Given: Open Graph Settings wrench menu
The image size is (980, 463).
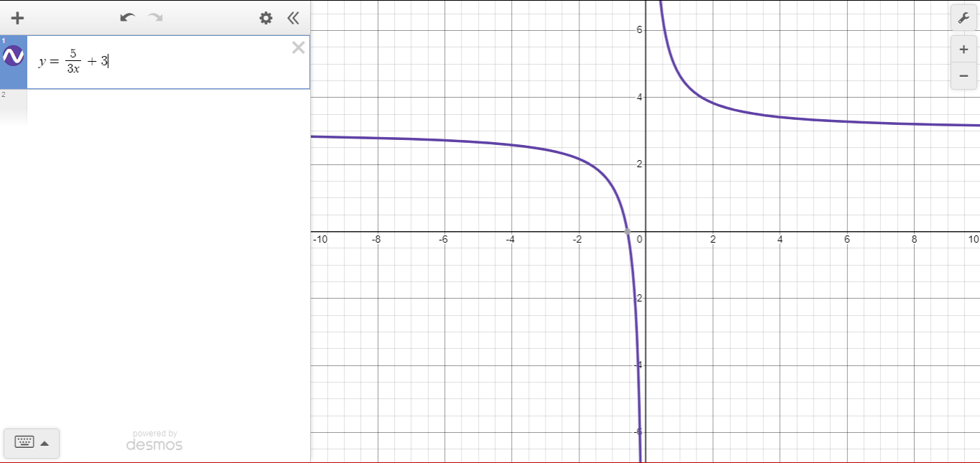Looking at the screenshot, I should pyautogui.click(x=963, y=19).
